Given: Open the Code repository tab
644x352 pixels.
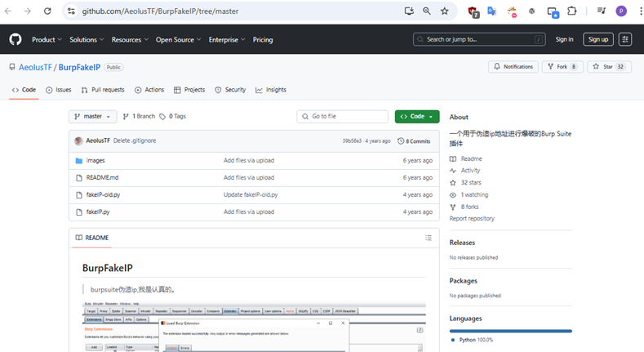Looking at the screenshot, I should pyautogui.click(x=24, y=90).
